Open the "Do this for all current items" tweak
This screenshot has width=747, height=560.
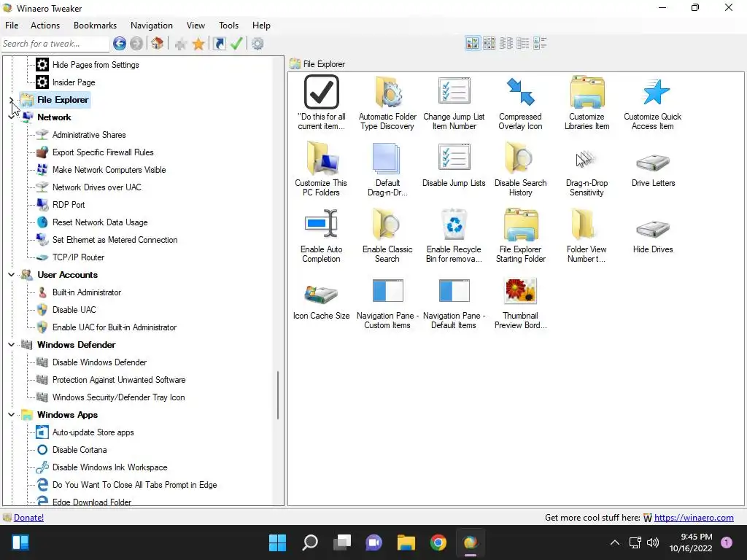pyautogui.click(x=322, y=102)
